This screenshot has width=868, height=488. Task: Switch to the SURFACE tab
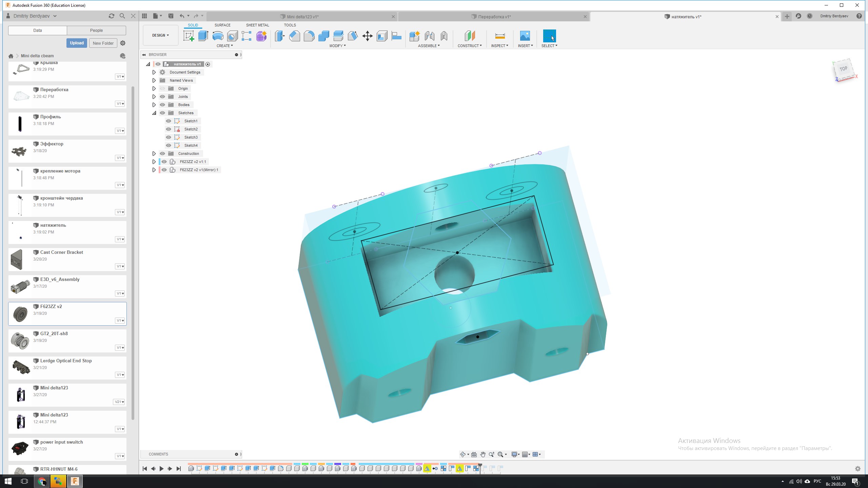click(x=222, y=25)
